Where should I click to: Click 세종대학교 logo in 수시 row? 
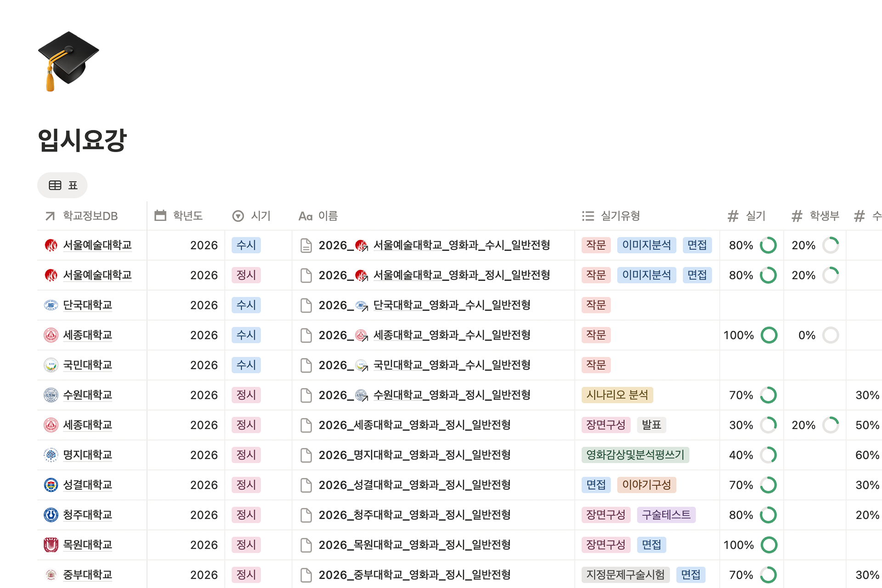[51, 335]
